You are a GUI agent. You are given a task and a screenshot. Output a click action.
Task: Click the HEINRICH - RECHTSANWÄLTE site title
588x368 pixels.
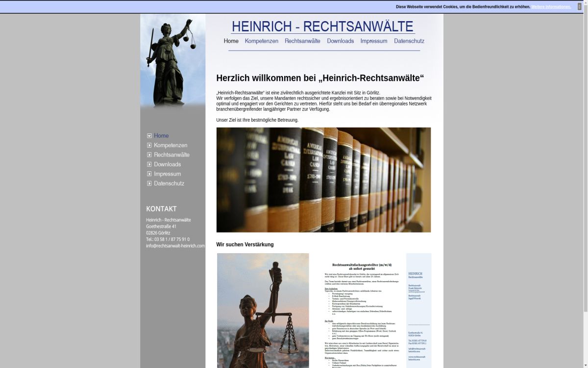coord(322,26)
